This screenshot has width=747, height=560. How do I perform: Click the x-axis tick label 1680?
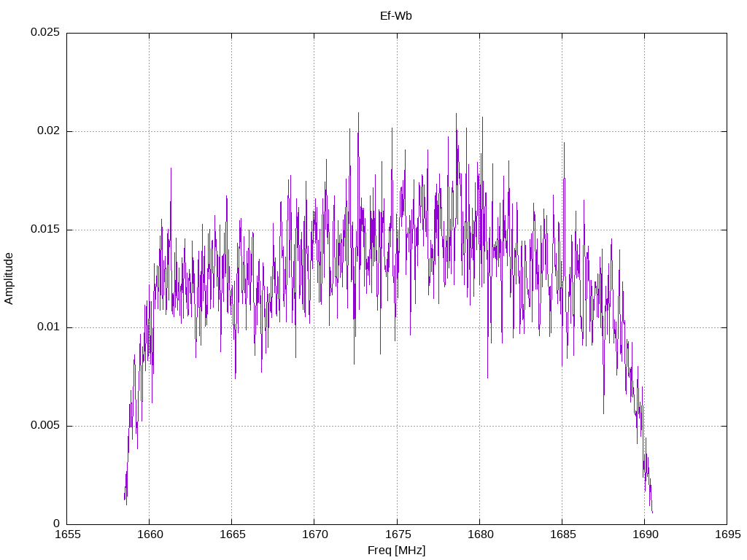click(x=480, y=534)
